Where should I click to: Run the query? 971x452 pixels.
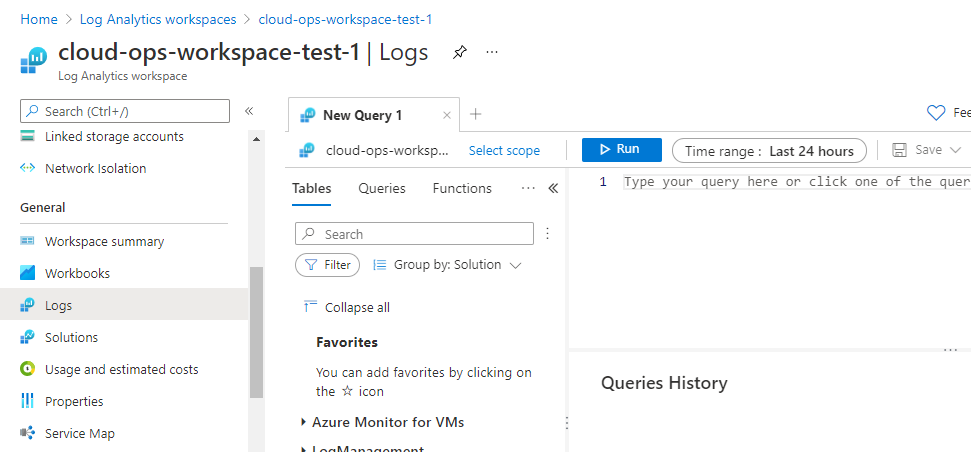pyautogui.click(x=622, y=150)
